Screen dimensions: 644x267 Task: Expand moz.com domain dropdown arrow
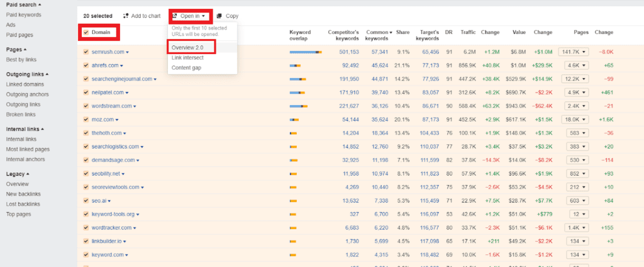117,120
